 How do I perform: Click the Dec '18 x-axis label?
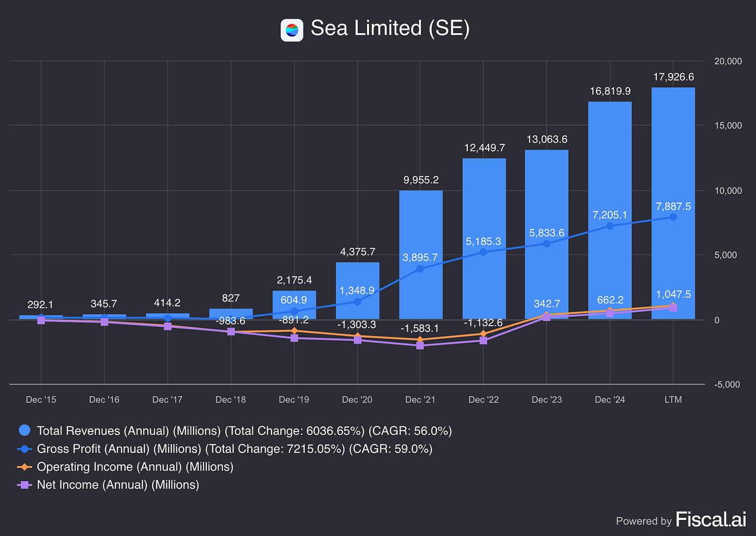click(x=231, y=399)
